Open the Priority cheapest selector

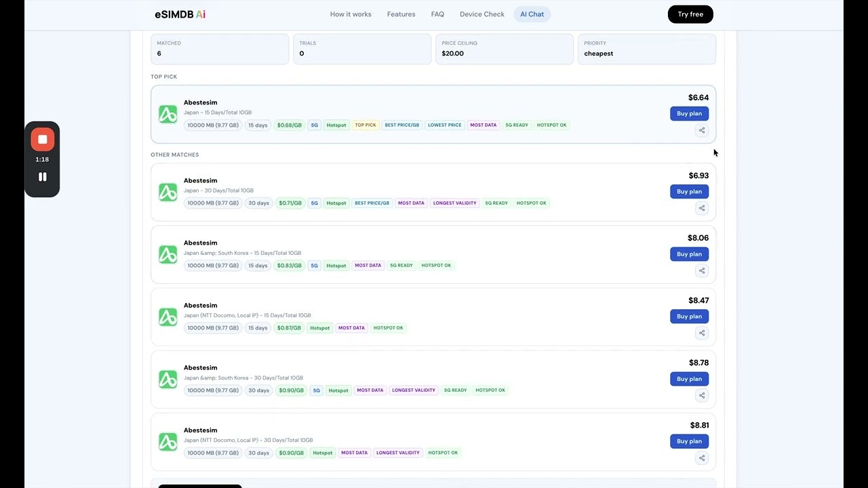[646, 49]
